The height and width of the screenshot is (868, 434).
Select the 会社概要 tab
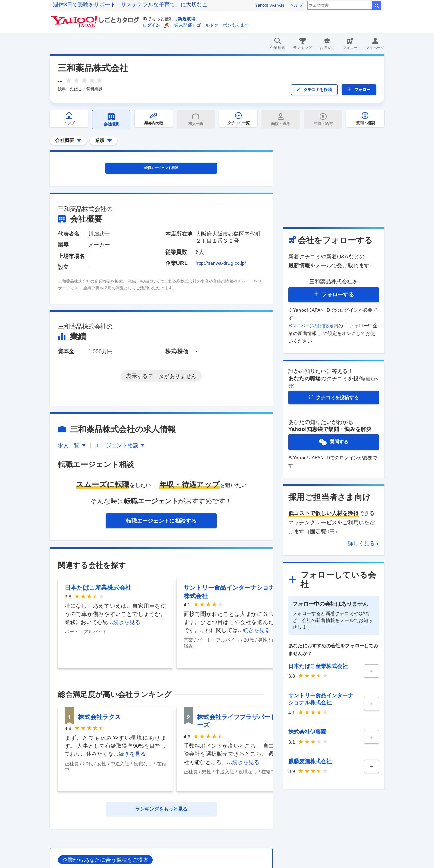(x=111, y=119)
